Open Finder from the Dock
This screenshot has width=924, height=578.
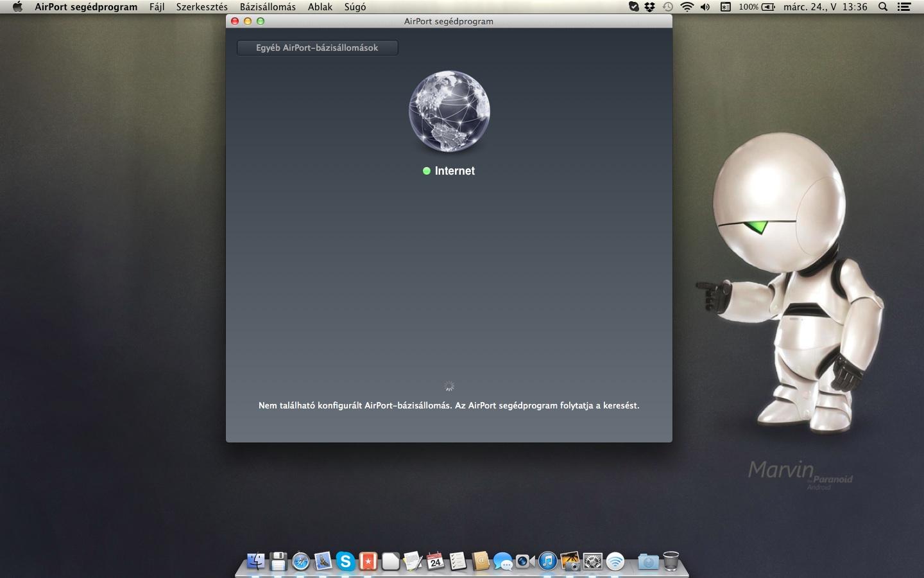point(256,561)
